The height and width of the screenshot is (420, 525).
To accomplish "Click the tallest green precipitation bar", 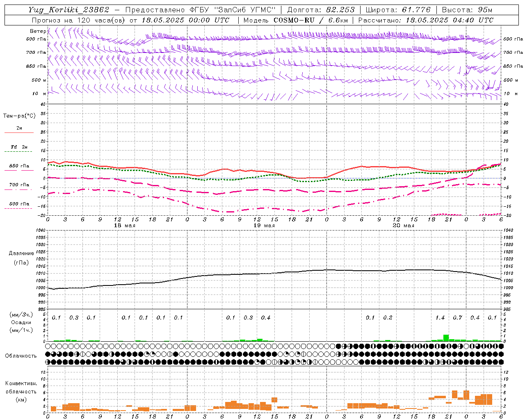I will [446, 338].
